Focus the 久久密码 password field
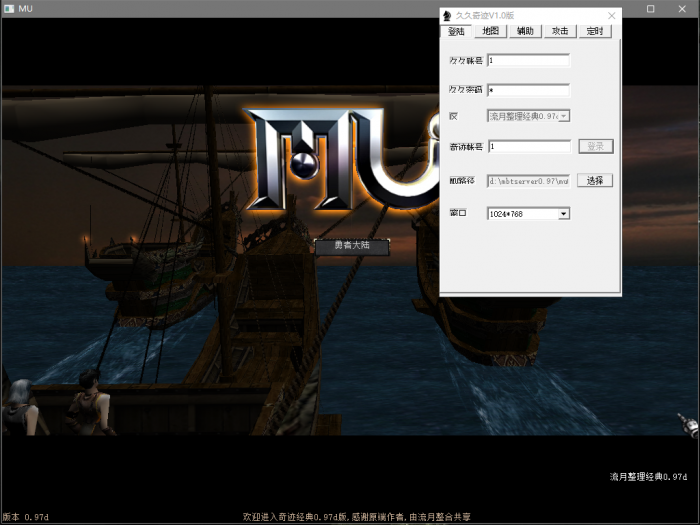This screenshot has width=700, height=525. pyautogui.click(x=529, y=90)
